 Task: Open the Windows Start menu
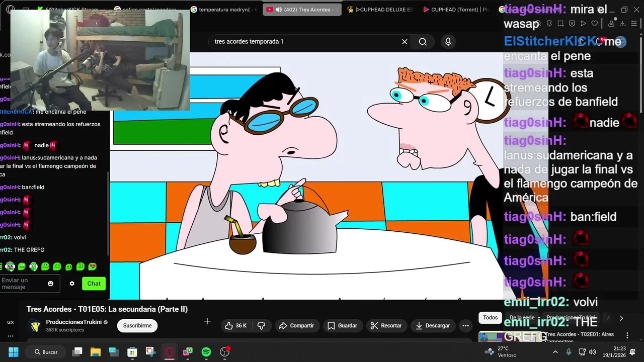pyautogui.click(x=14, y=352)
